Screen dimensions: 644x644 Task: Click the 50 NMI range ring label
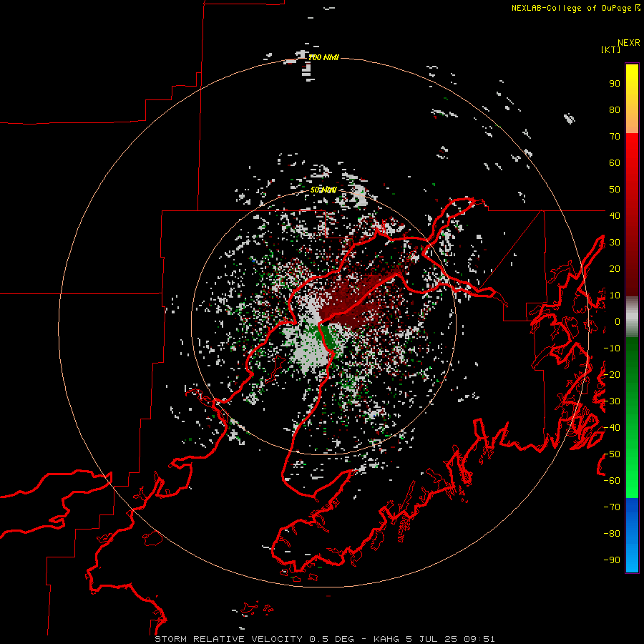[323, 190]
